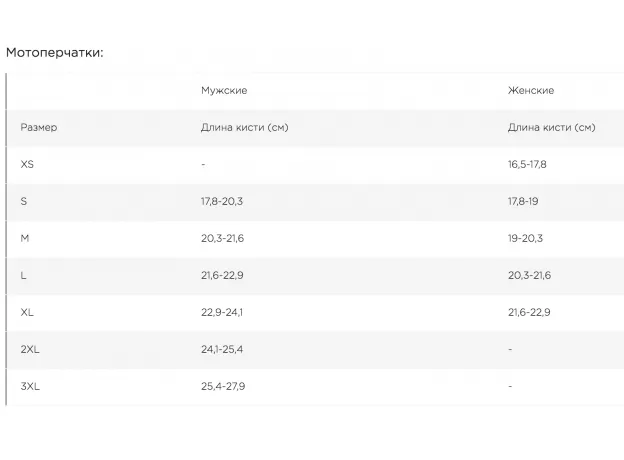Click the men's L value 21,6-22,9
624x460 pixels.
click(x=222, y=275)
